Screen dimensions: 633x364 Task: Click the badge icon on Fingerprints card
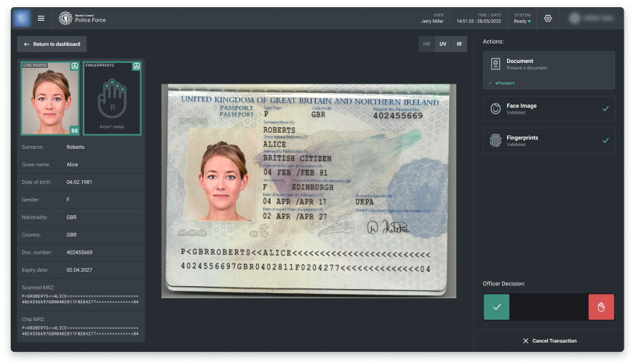tap(136, 66)
